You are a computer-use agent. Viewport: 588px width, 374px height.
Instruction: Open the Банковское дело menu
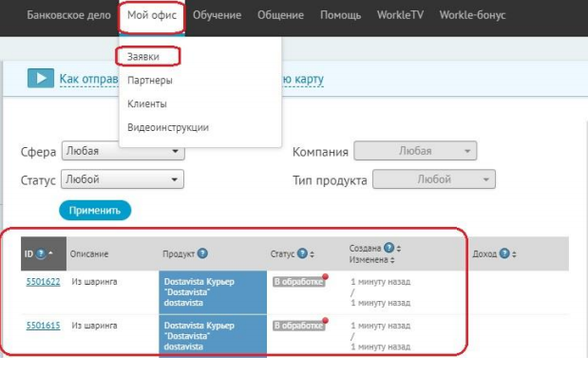point(68,15)
